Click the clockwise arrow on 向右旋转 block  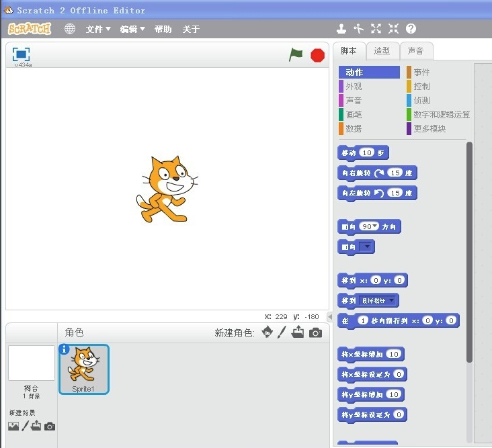pos(379,173)
